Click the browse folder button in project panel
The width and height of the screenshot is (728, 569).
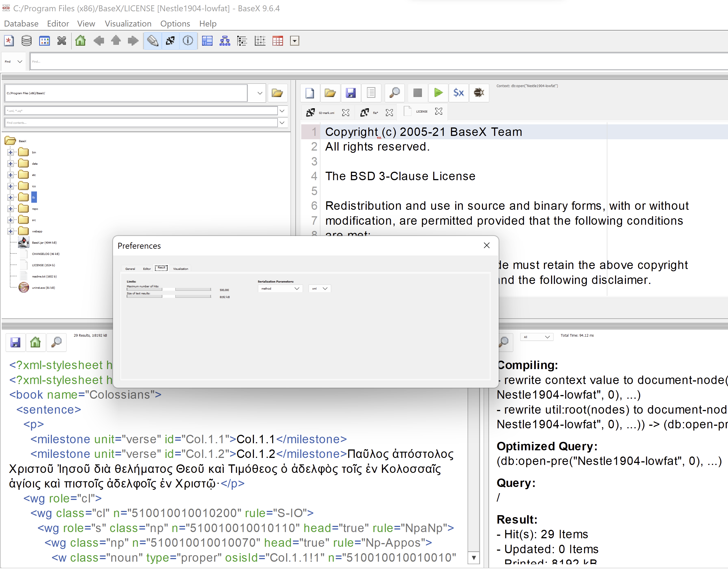277,93
